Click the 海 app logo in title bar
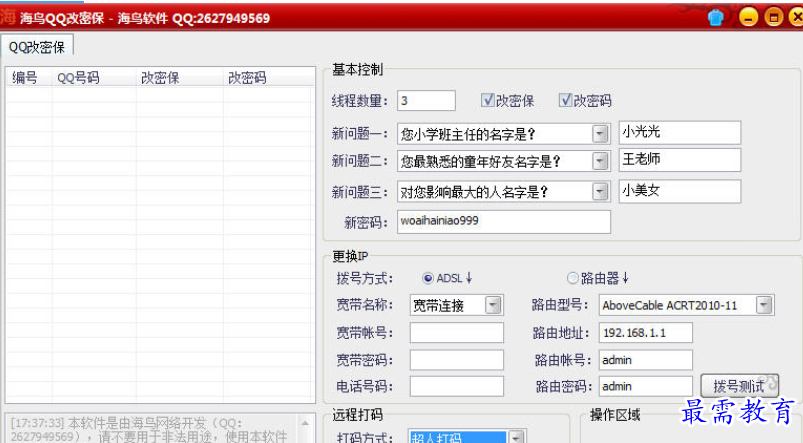 8,17
